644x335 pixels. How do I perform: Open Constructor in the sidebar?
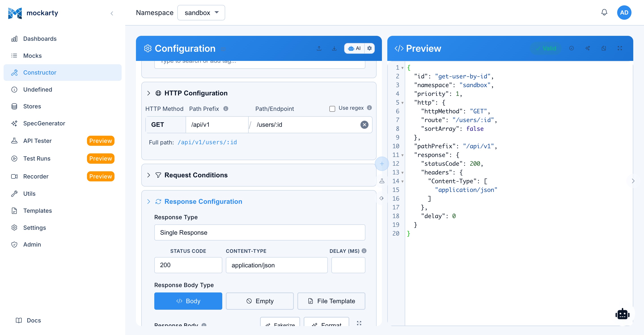(63, 73)
